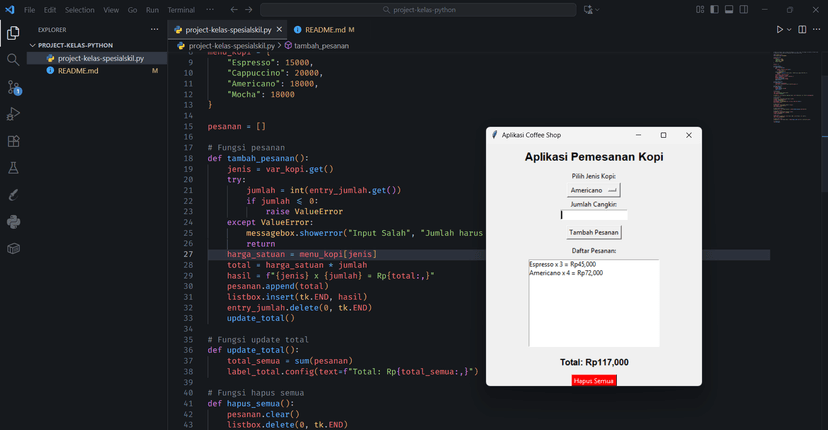The width and height of the screenshot is (828, 430).
Task: Click the M status badge beside README.md
Action: pos(155,71)
